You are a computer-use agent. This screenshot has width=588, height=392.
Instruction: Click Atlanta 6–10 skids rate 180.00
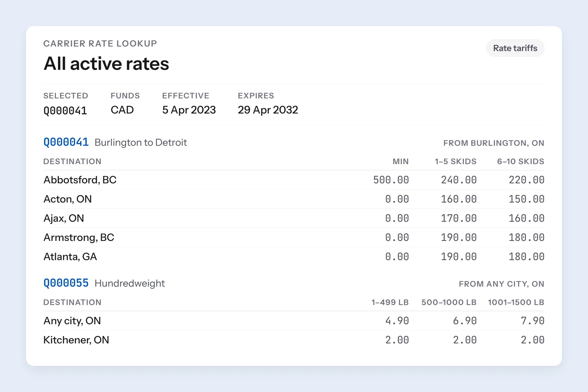click(526, 256)
